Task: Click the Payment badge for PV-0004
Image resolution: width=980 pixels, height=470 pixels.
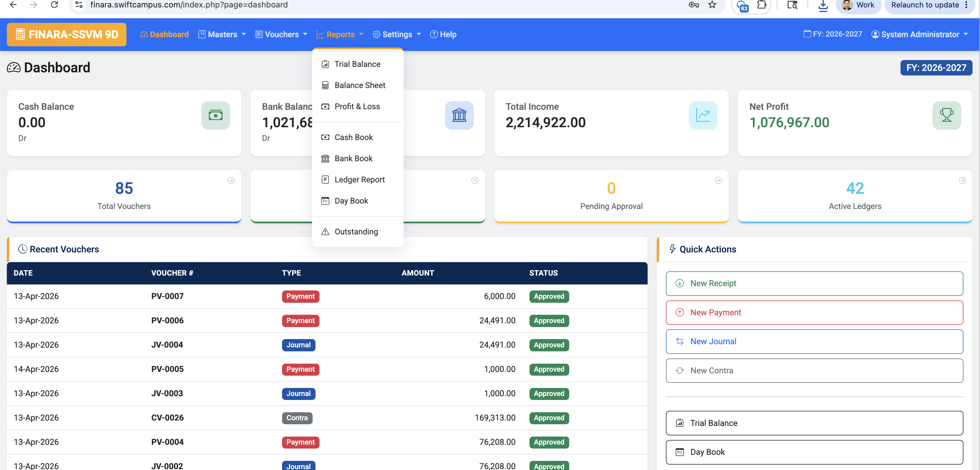Action: [x=300, y=442]
